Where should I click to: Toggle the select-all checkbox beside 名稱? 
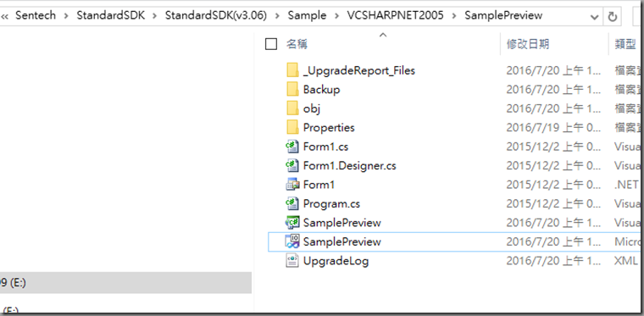(271, 44)
